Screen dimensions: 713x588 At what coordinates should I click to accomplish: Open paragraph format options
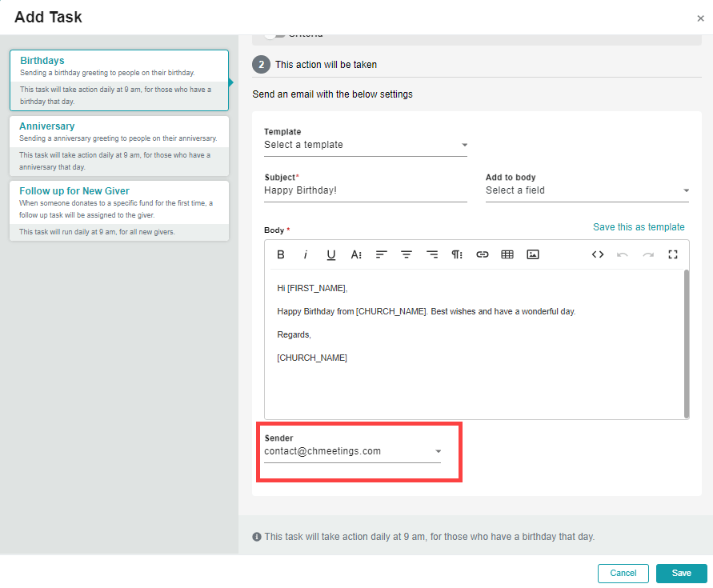coord(457,254)
